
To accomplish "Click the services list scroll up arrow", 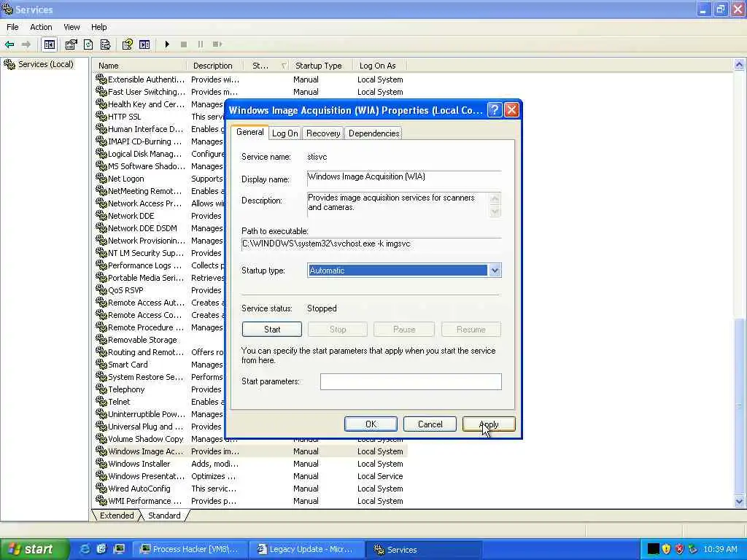I will (x=739, y=65).
